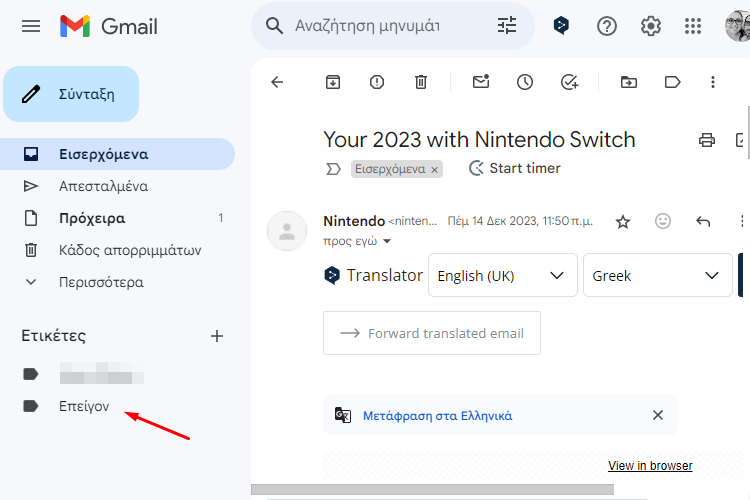This screenshot has width=750, height=500.
Task: Open Settings gear icon
Action: click(x=651, y=26)
